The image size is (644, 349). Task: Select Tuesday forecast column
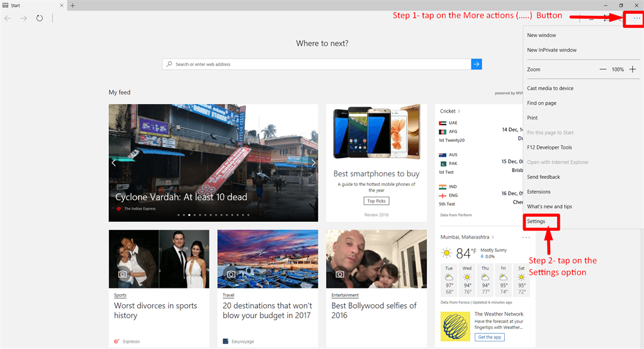point(449,280)
